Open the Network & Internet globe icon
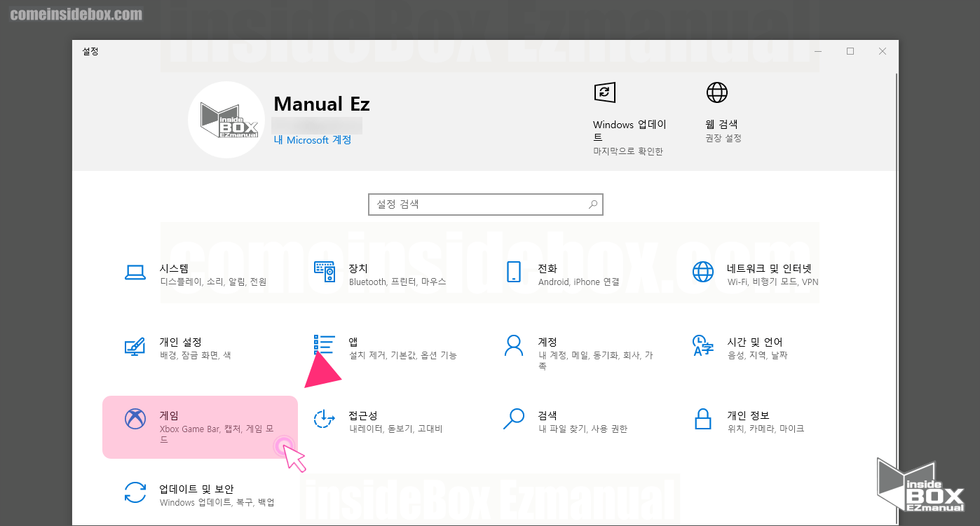Screen dimensions: 980x526 click(x=702, y=272)
